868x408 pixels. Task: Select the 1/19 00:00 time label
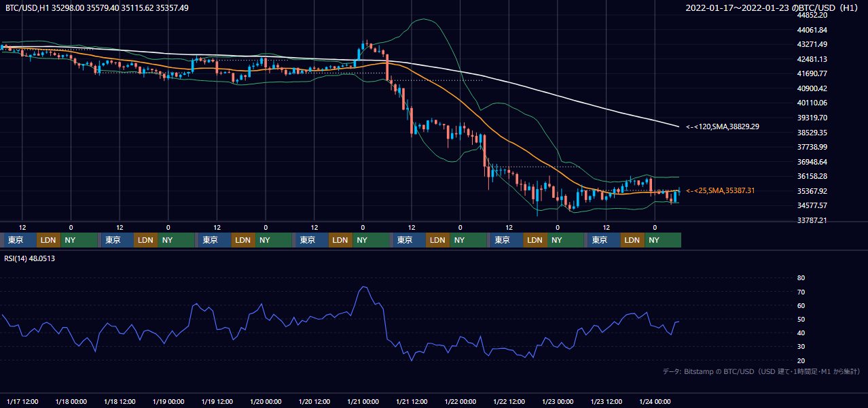168,401
